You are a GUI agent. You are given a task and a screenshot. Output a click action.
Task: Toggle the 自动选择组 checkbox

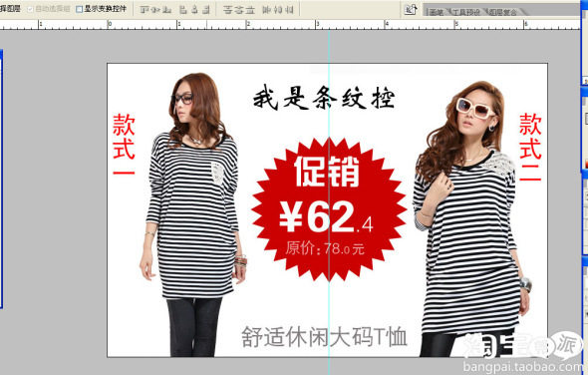pos(30,9)
